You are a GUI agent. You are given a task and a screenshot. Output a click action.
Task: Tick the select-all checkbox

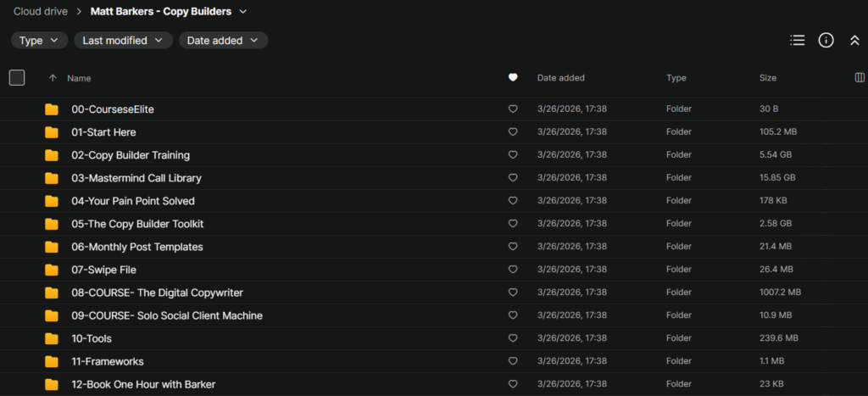(17, 78)
